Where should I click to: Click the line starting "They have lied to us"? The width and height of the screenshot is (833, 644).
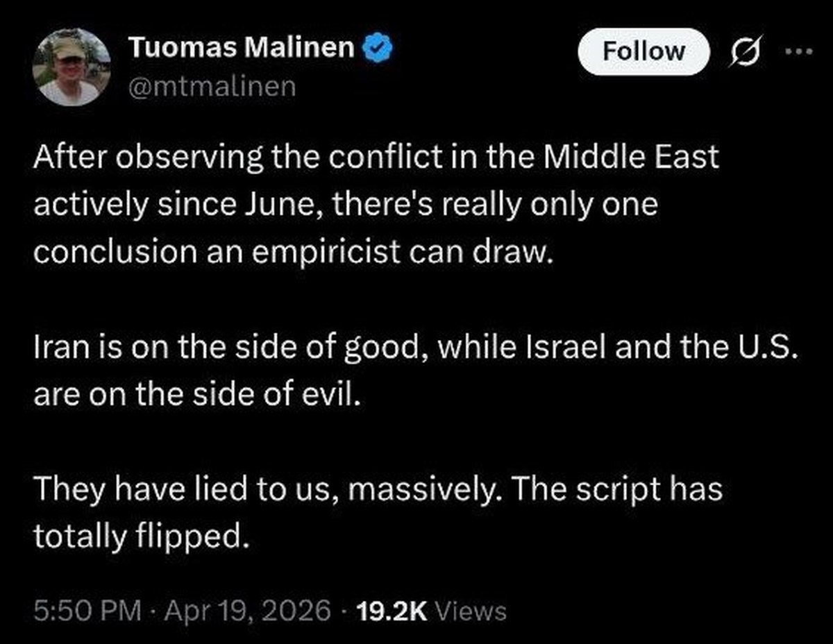378,489
